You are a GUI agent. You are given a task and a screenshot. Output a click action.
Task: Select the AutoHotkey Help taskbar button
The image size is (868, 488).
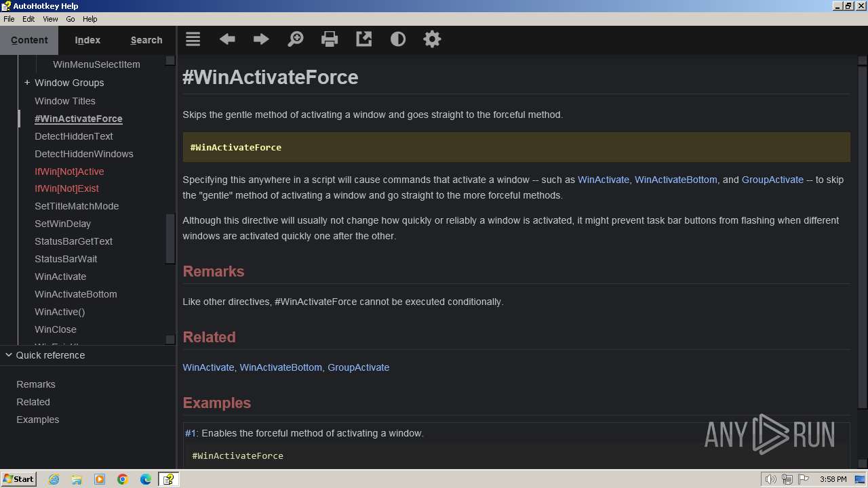[168, 479]
